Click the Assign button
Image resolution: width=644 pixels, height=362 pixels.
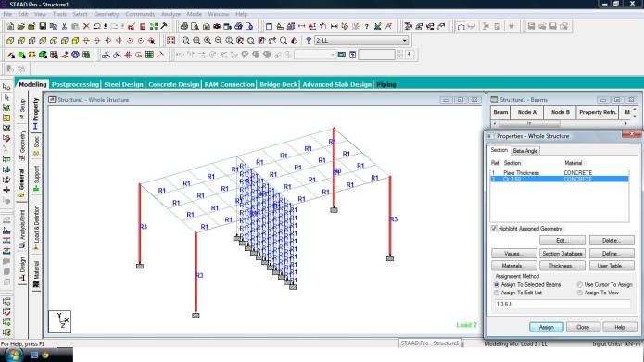(547, 327)
